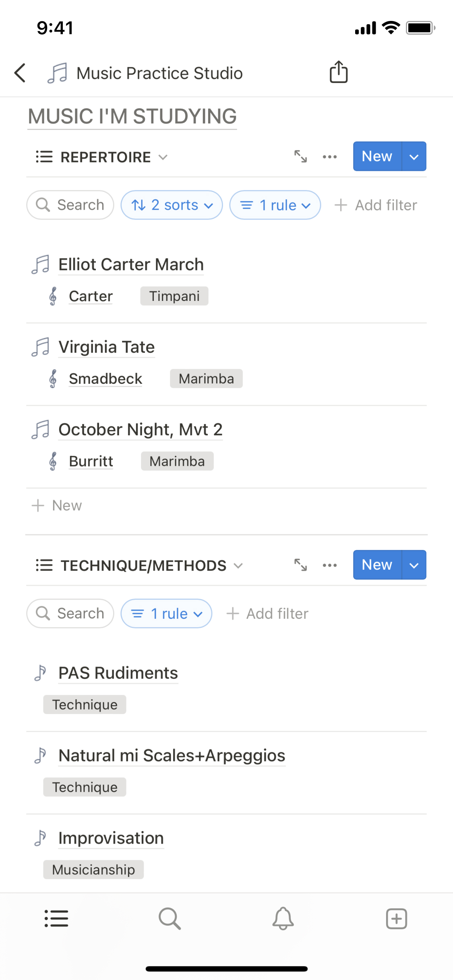
Task: Click the Search field in REPERTOIRE
Action: point(70,205)
